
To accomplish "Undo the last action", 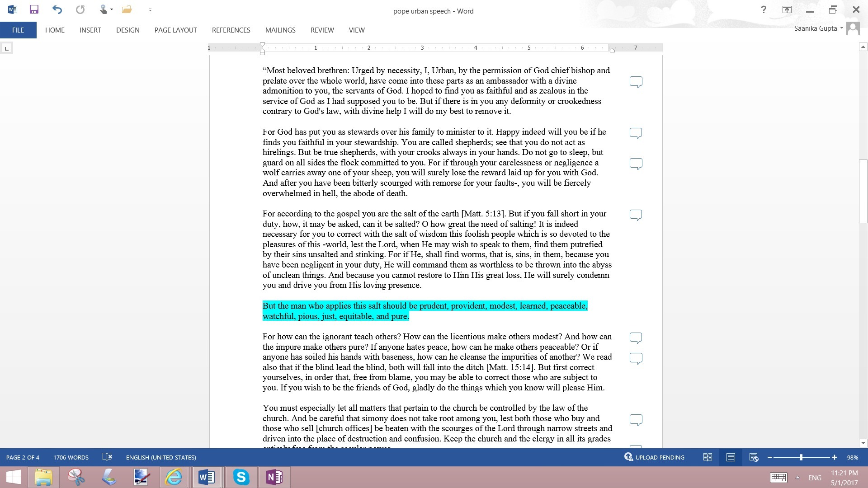I will tap(57, 9).
